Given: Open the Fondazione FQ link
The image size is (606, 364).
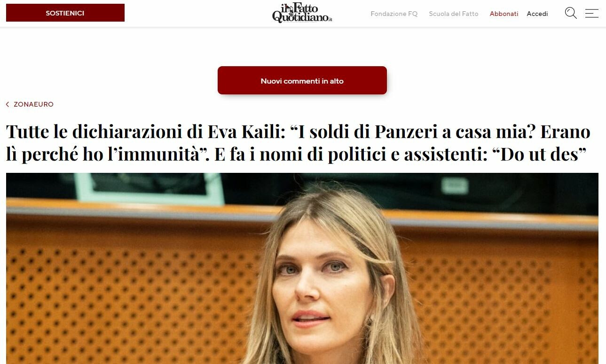Looking at the screenshot, I should (x=394, y=14).
